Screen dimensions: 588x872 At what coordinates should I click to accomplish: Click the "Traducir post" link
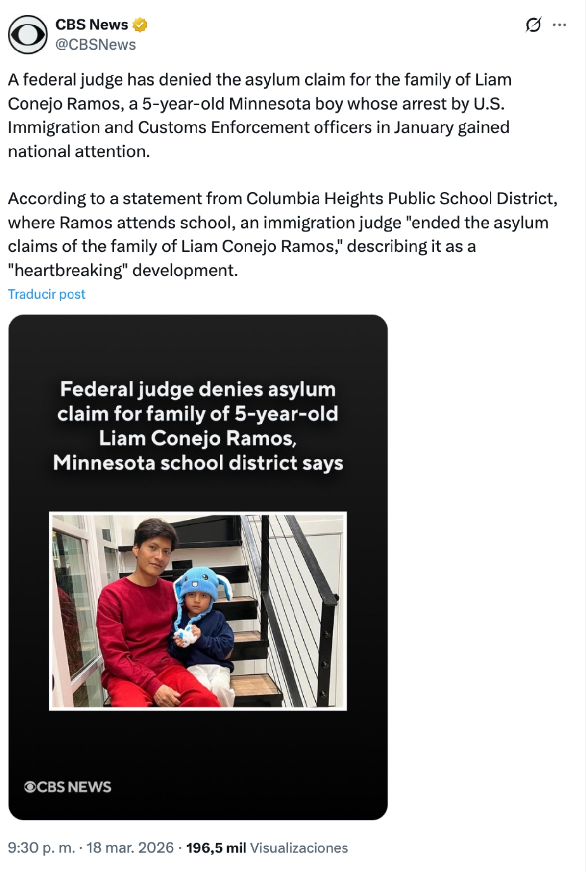(47, 294)
